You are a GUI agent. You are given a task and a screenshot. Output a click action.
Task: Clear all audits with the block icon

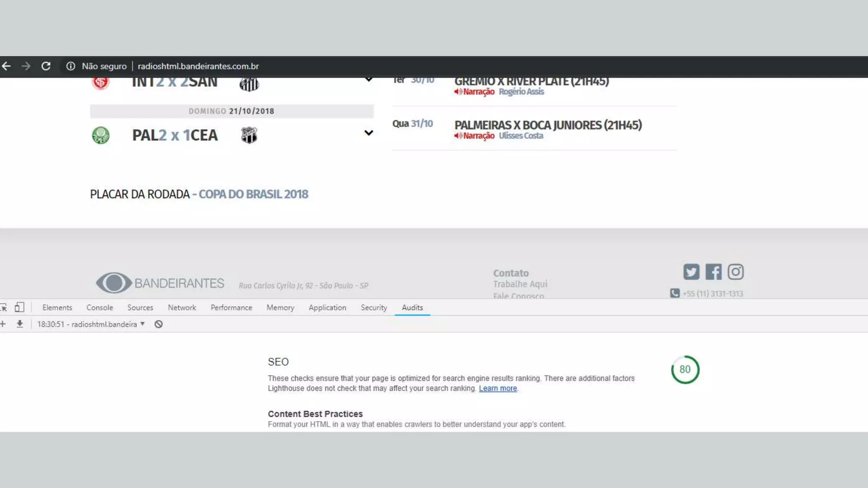click(x=159, y=324)
